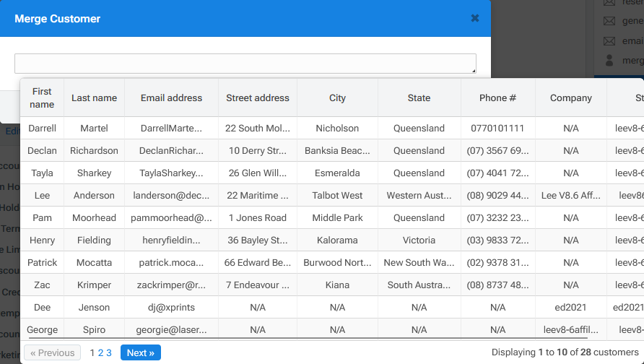Click the Kalorama city cell
The width and height of the screenshot is (644, 364).
point(337,240)
